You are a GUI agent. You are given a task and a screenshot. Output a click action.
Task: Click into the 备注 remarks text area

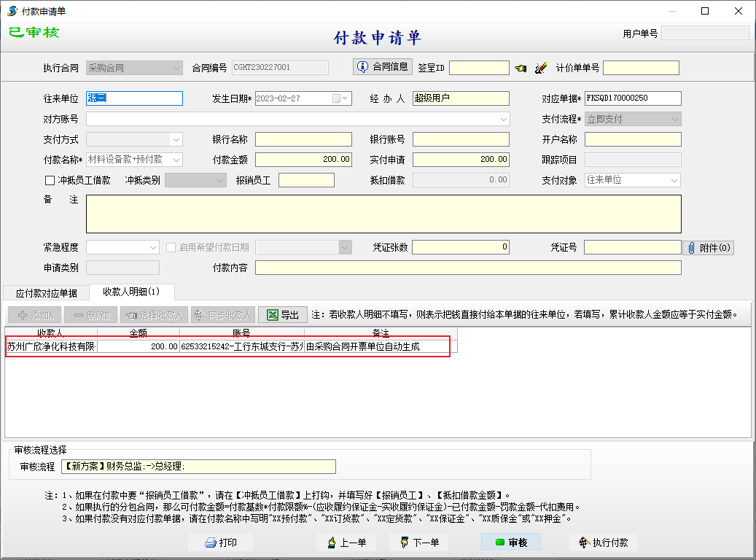(x=383, y=214)
